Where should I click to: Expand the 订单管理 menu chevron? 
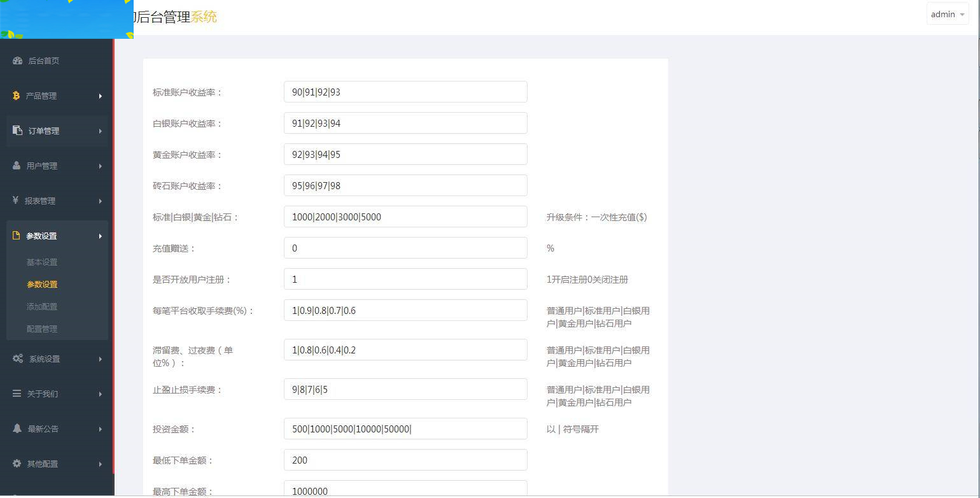coord(100,131)
